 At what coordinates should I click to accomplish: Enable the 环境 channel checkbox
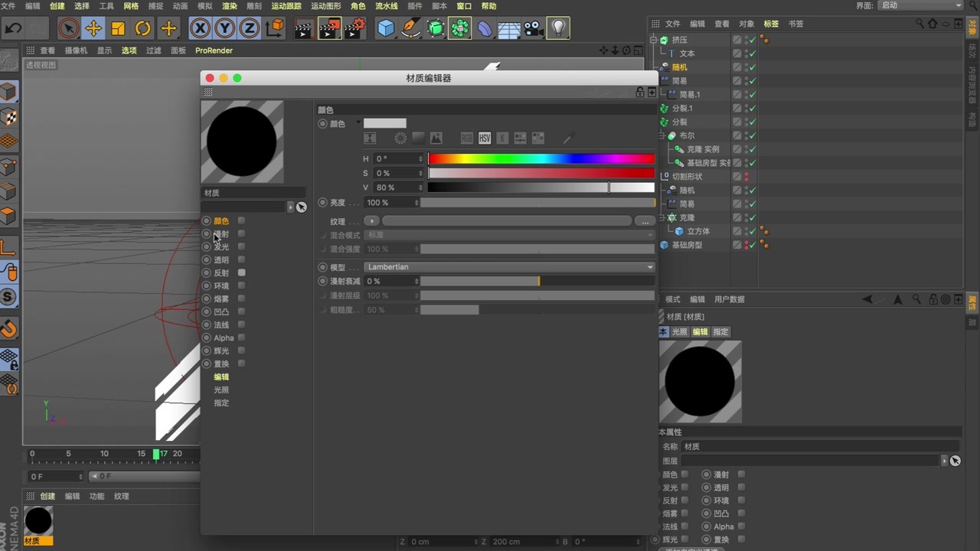click(x=241, y=285)
